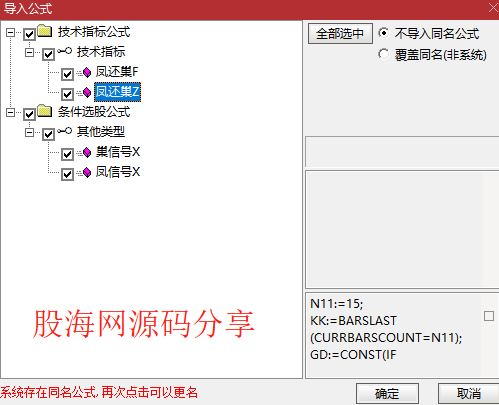Uncheck the 巢信号X formula checkbox
Viewport: 499px width, 405px height.
(67, 154)
